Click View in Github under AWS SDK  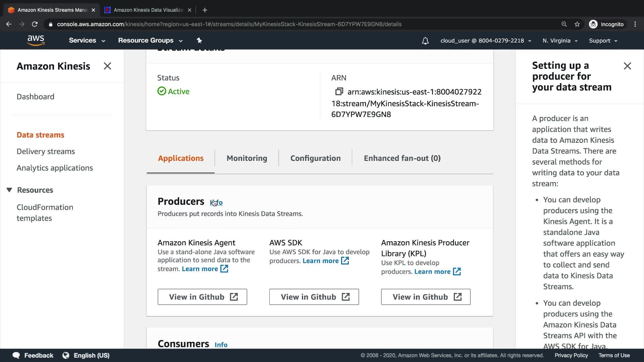click(314, 297)
